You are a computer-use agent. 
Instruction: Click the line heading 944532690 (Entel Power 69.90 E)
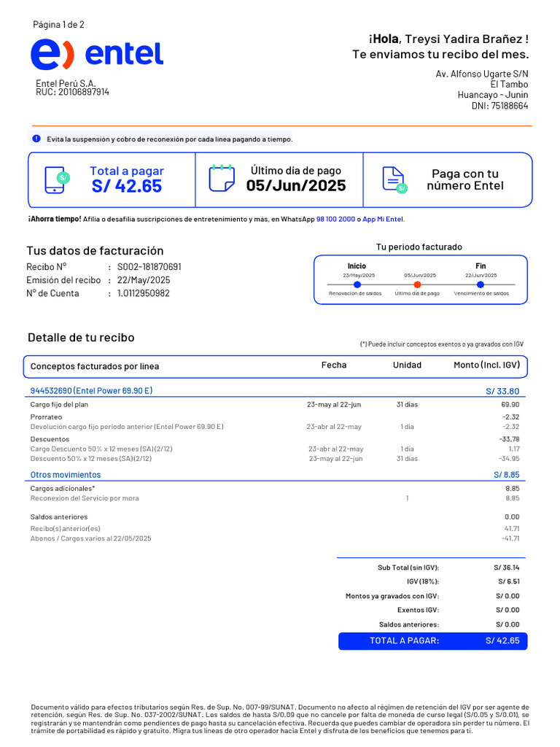(x=91, y=391)
